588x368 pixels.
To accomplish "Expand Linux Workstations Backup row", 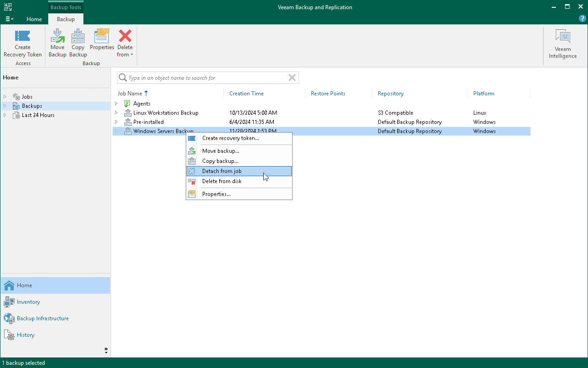I will (x=116, y=113).
